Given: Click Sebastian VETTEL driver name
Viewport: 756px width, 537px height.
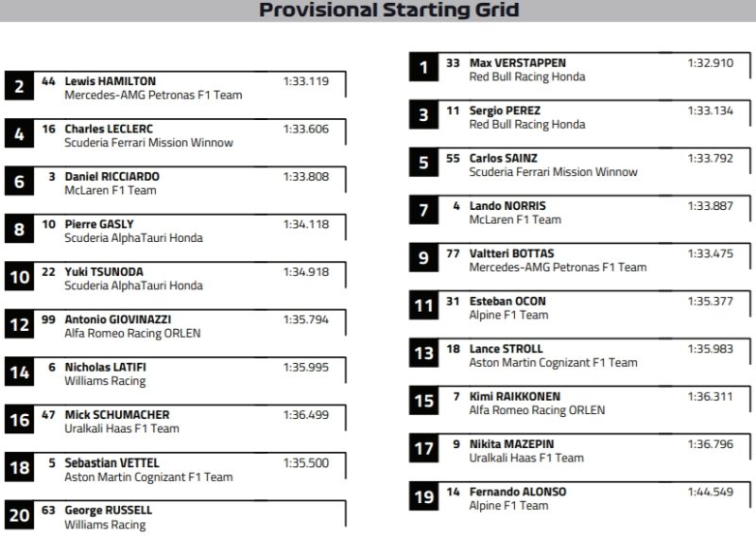Looking at the screenshot, I should (112, 463).
